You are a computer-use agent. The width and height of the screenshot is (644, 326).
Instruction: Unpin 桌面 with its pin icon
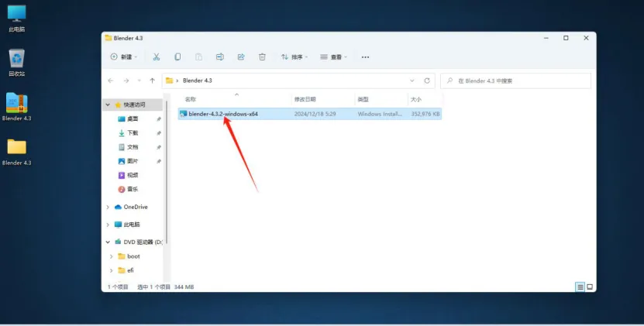(x=159, y=119)
